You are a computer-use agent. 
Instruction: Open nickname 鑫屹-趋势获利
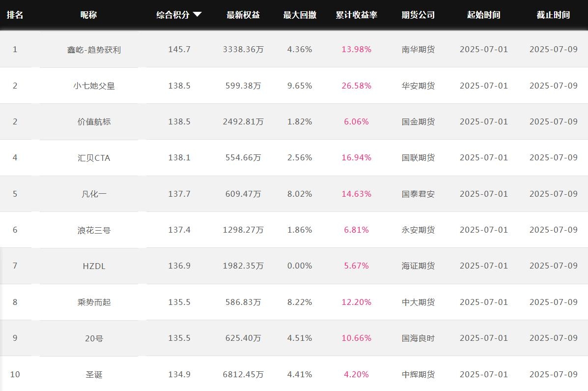94,50
